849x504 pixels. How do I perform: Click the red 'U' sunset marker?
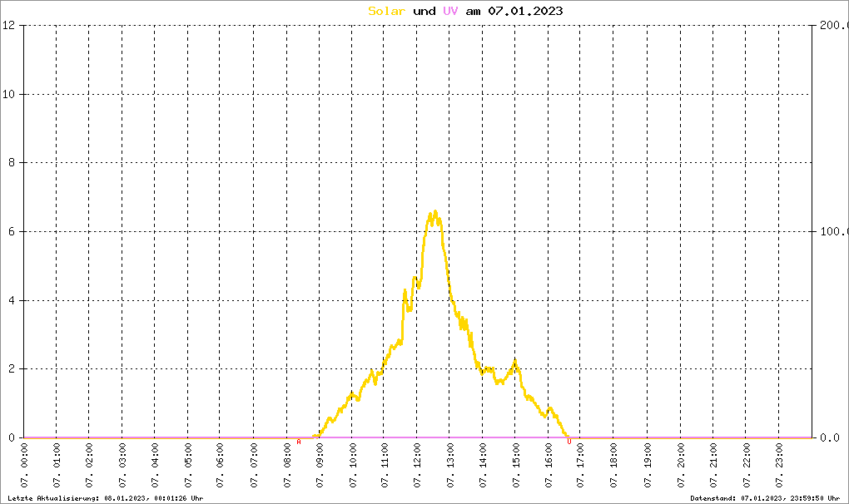pos(569,442)
